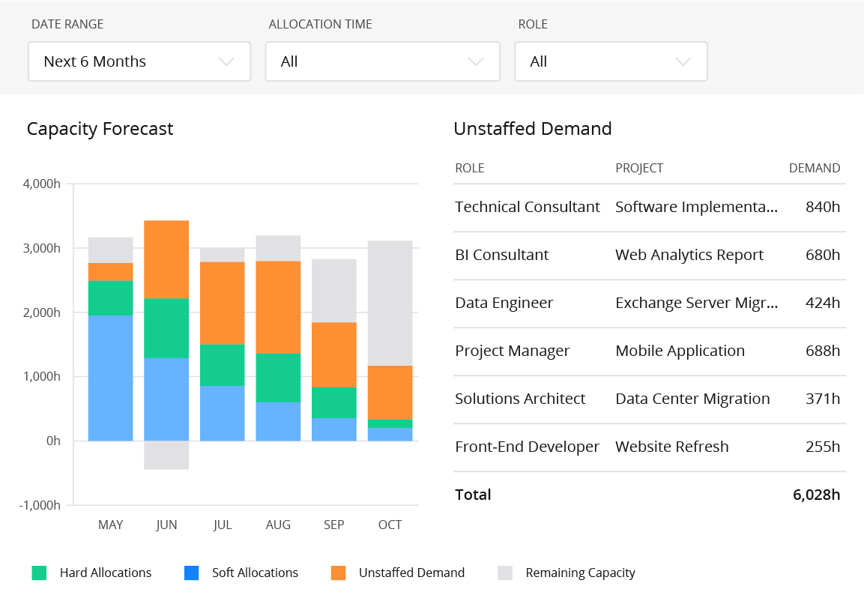The height and width of the screenshot is (616, 864).
Task: Click the Capacity Forecast heading
Action: [x=100, y=129]
